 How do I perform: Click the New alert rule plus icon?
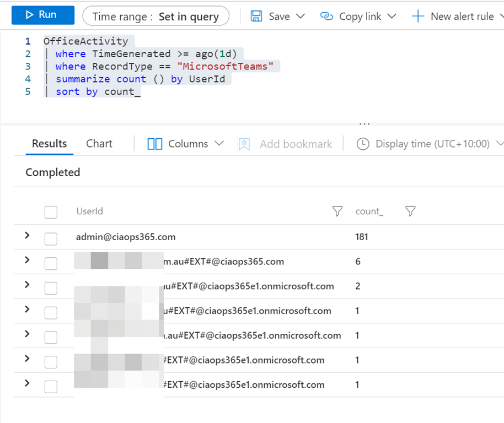418,16
